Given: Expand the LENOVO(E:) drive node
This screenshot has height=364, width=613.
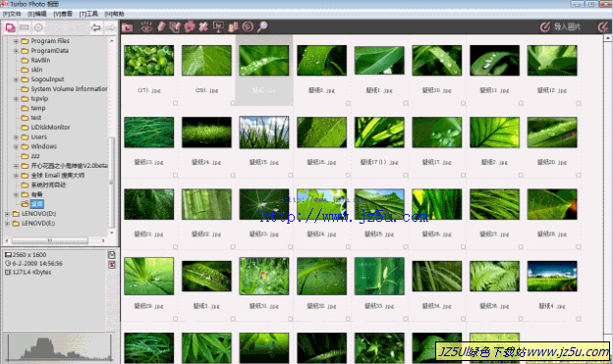Looking at the screenshot, I should pos(7,224).
